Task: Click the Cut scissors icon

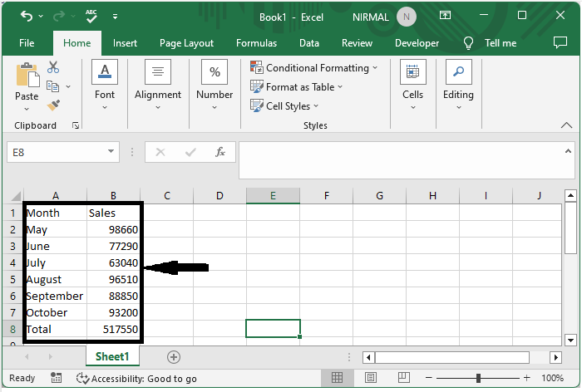Action: point(53,67)
